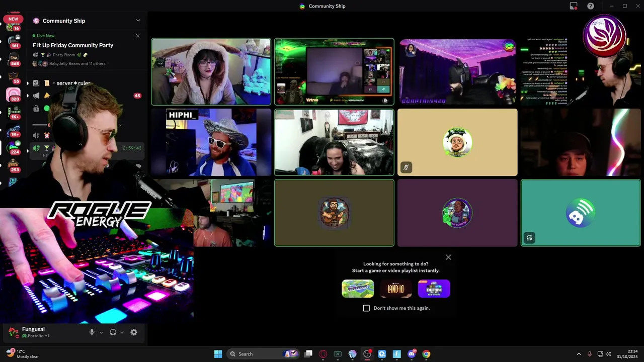The height and width of the screenshot is (362, 644).
Task: Open OBS Studio with red recording dot
Action: (367, 354)
